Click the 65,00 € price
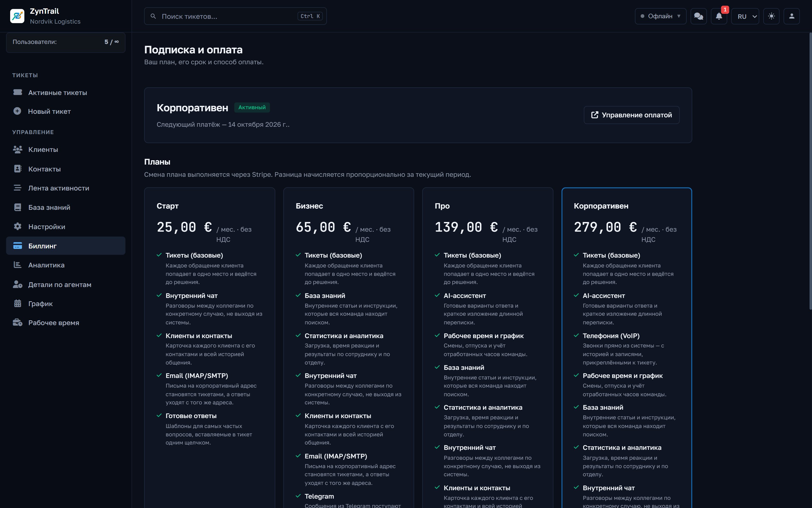This screenshot has width=812, height=508. (324, 227)
